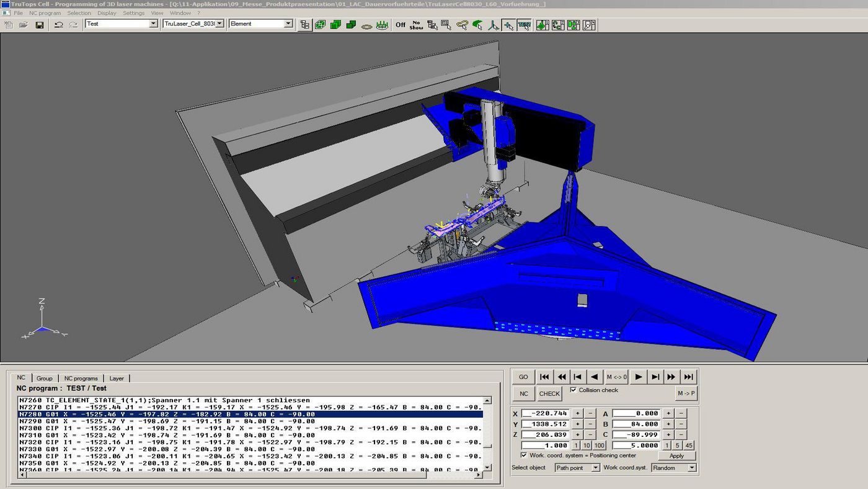Click the open folder icon

tap(24, 25)
